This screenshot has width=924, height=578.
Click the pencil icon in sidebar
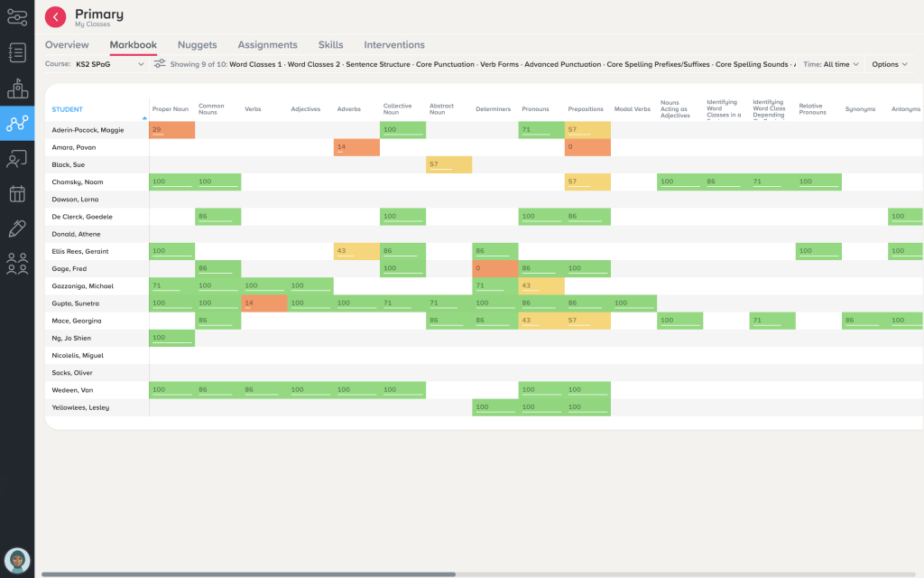[17, 228]
